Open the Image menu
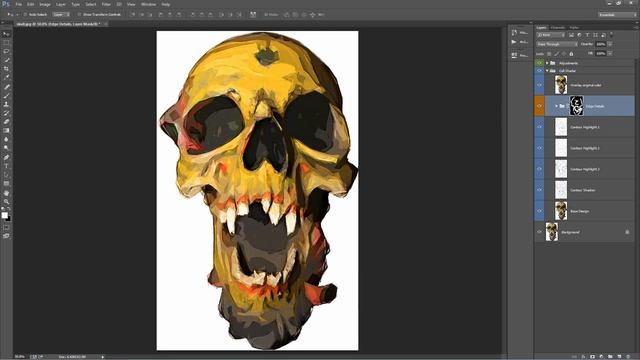This screenshot has width=640, height=360. point(45,4)
